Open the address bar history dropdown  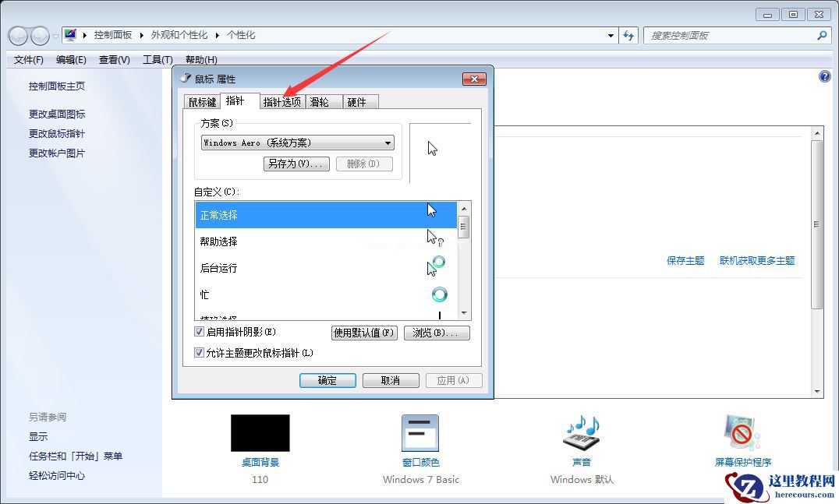pos(611,35)
